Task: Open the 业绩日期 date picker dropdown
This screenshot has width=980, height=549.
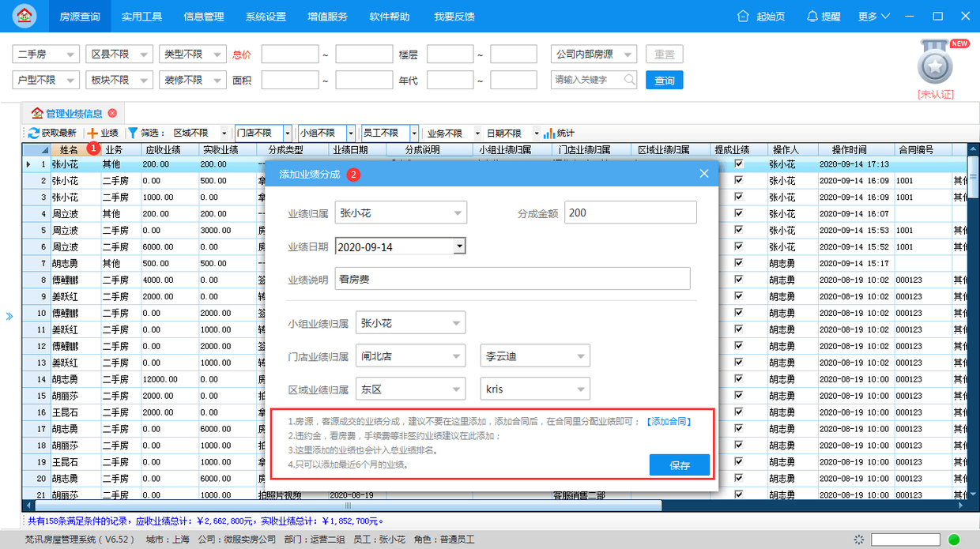Action: (x=458, y=246)
